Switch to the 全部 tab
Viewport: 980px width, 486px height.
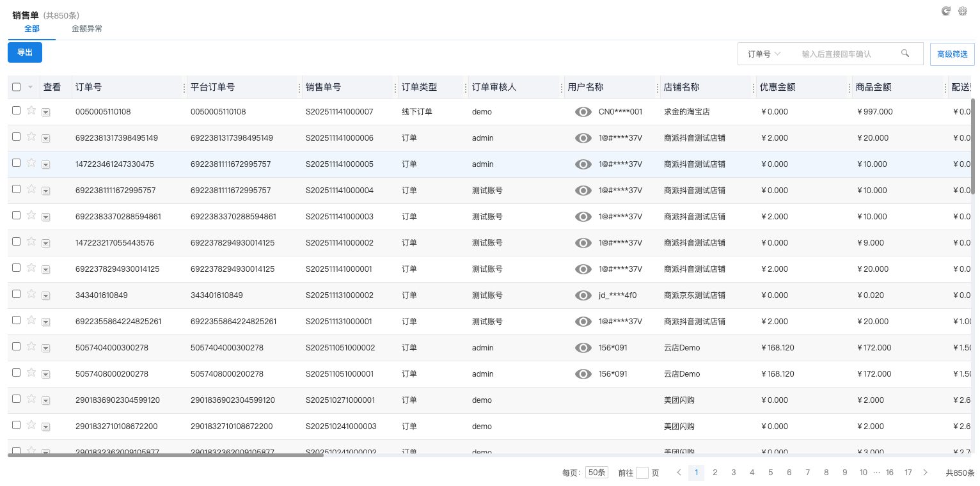click(32, 29)
